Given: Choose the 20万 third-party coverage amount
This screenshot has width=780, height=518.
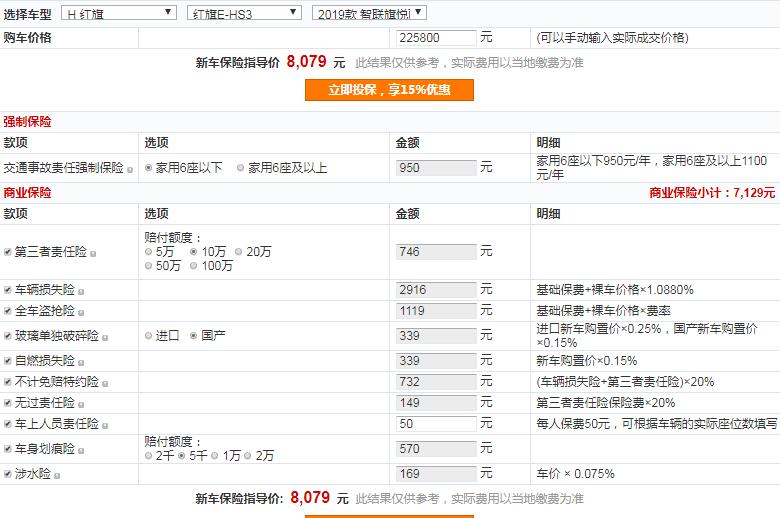Looking at the screenshot, I should (x=239, y=252).
